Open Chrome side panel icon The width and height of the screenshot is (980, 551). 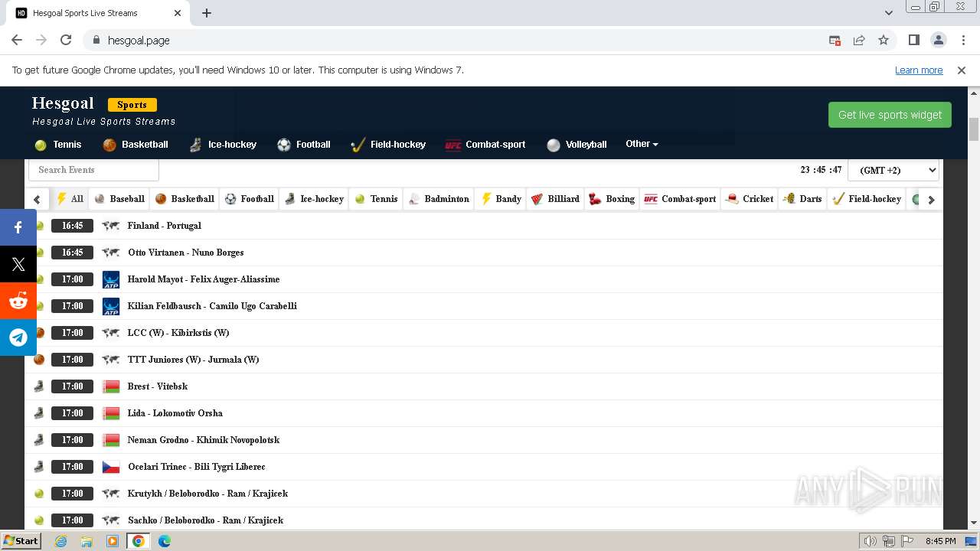(x=913, y=40)
